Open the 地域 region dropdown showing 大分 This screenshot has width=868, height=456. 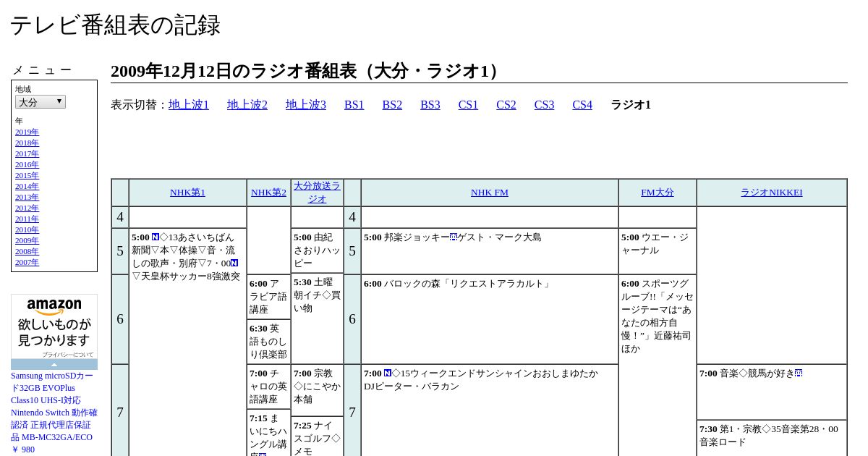pos(41,102)
